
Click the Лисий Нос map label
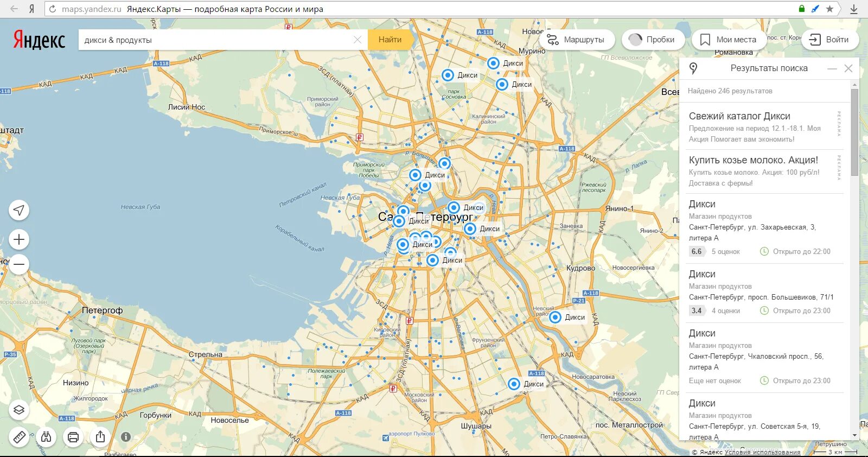coord(187,107)
